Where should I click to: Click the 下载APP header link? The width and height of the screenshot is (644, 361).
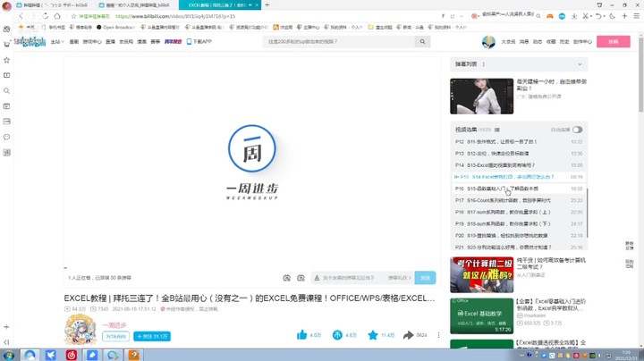[199, 41]
